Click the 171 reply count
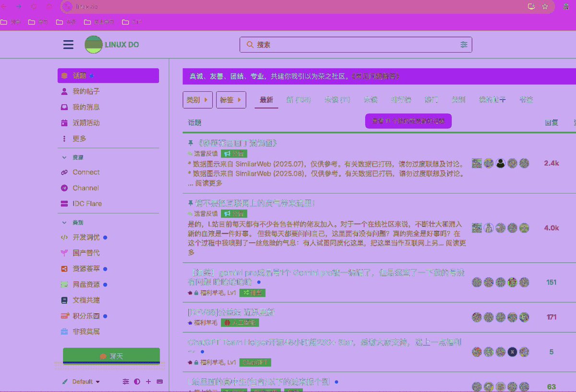This screenshot has height=392, width=576. [552, 317]
